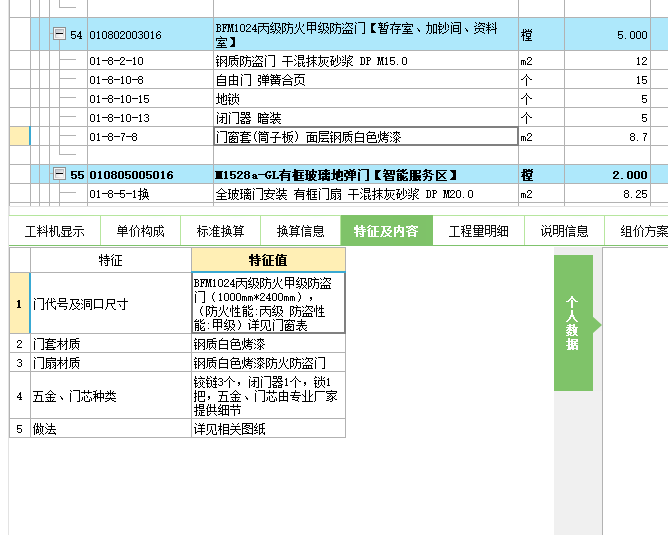Click the 闭门器 暗装 name cell
This screenshot has height=535, width=668.
pos(366,118)
